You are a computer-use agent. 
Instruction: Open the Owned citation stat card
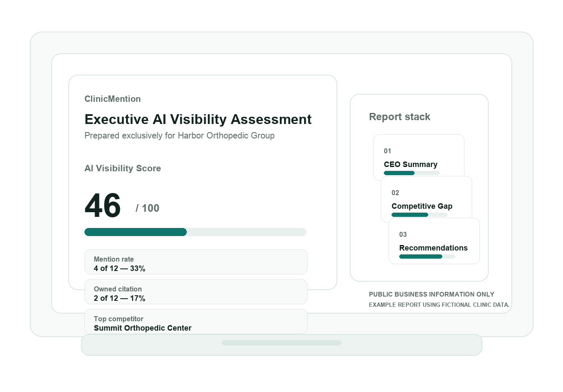(x=196, y=291)
